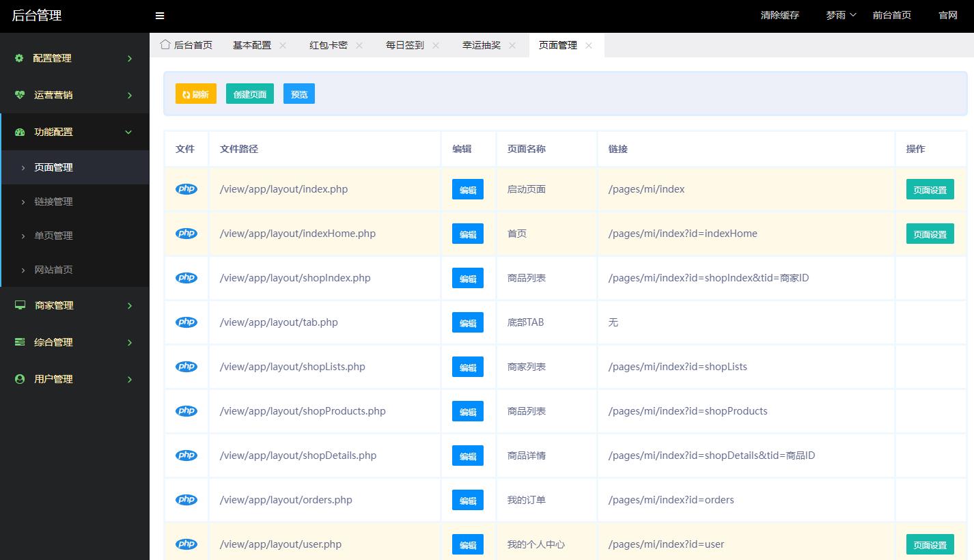The width and height of the screenshot is (974, 560).
Task: Close the 每日签到 tab
Action: 436,45
